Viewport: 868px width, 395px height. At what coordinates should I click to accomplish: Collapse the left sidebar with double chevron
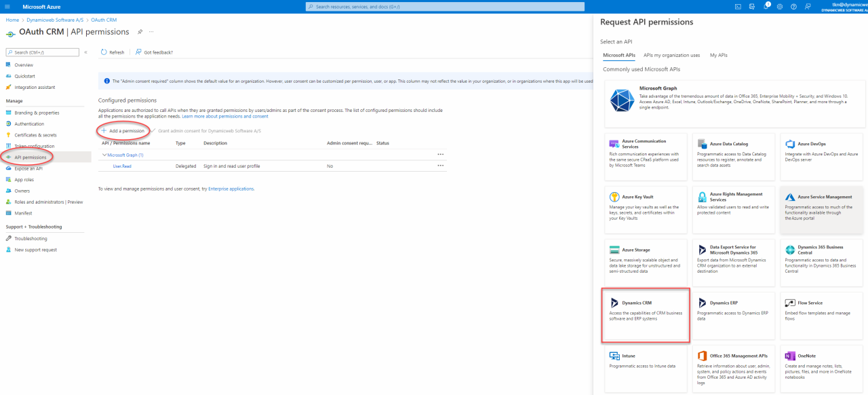click(85, 52)
